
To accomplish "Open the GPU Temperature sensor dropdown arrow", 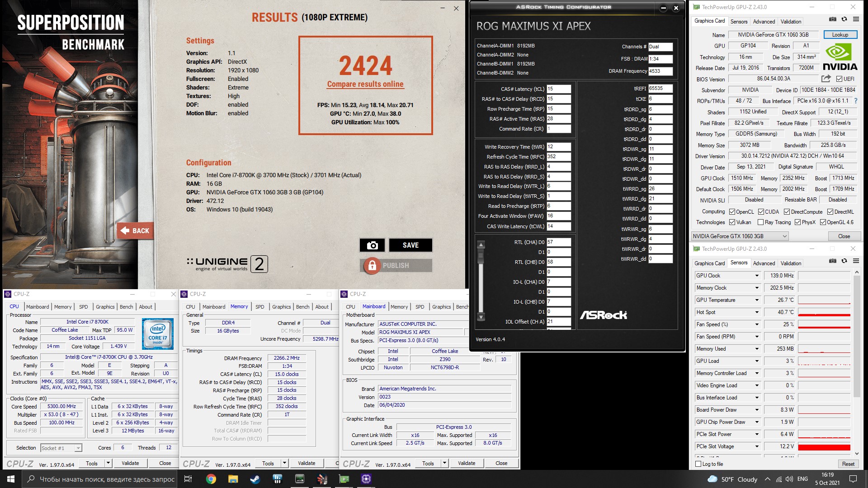I will coord(756,300).
